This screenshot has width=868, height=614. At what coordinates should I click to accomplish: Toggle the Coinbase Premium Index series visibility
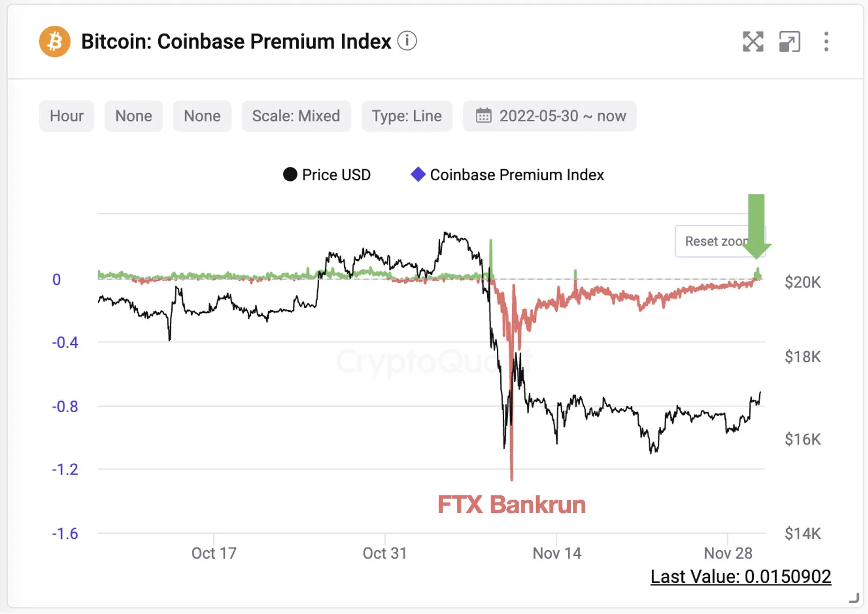[517, 174]
